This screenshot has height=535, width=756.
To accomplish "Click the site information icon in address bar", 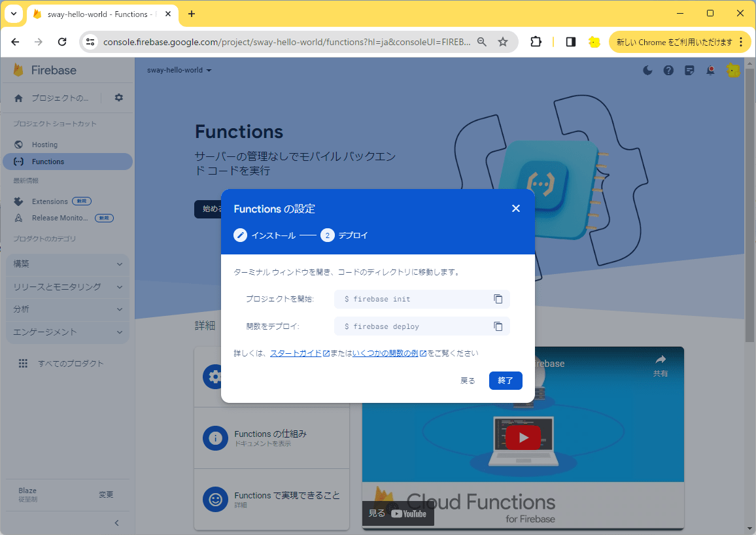I will (x=90, y=42).
